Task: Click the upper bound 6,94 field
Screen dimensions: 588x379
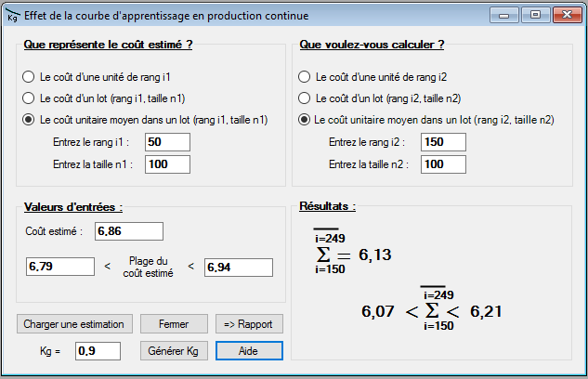Action: coord(238,267)
